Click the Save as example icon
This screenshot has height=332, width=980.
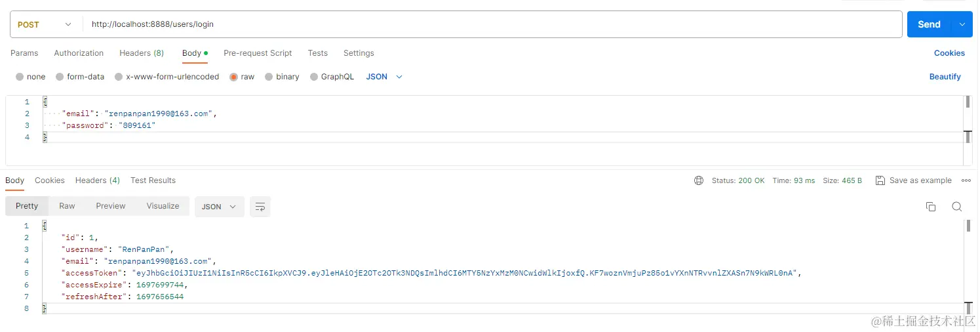tap(880, 180)
